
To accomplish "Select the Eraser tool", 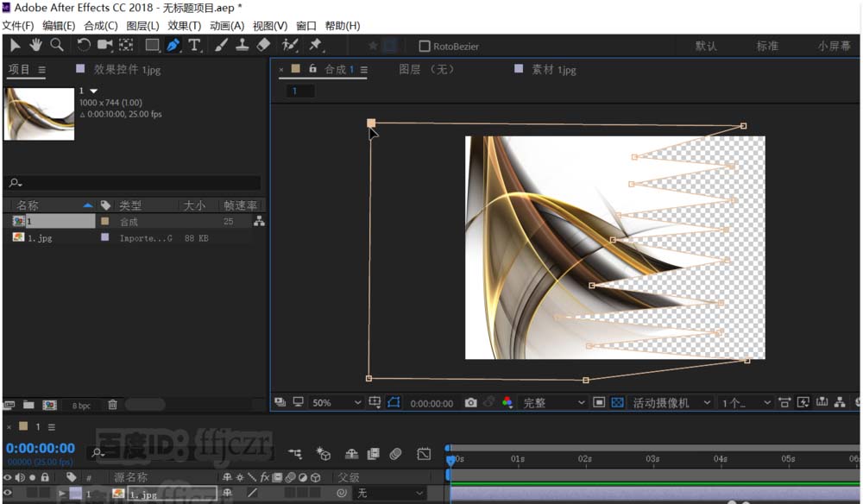I will tap(264, 45).
